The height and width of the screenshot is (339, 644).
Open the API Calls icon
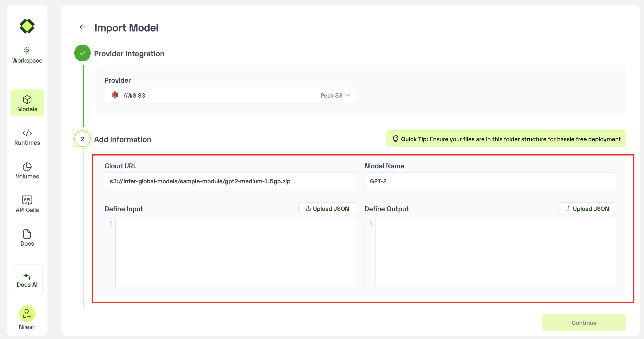pyautogui.click(x=27, y=200)
